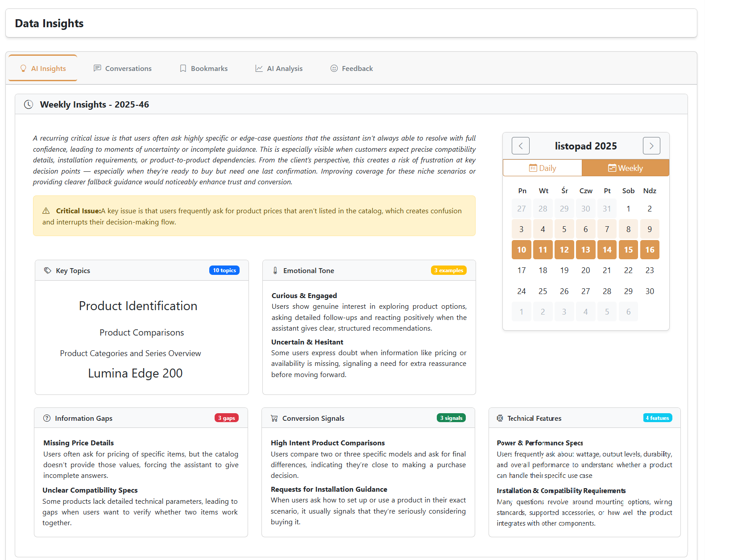This screenshot has width=750, height=560.
Task: Enable the Weekly view toggle
Action: point(626,168)
